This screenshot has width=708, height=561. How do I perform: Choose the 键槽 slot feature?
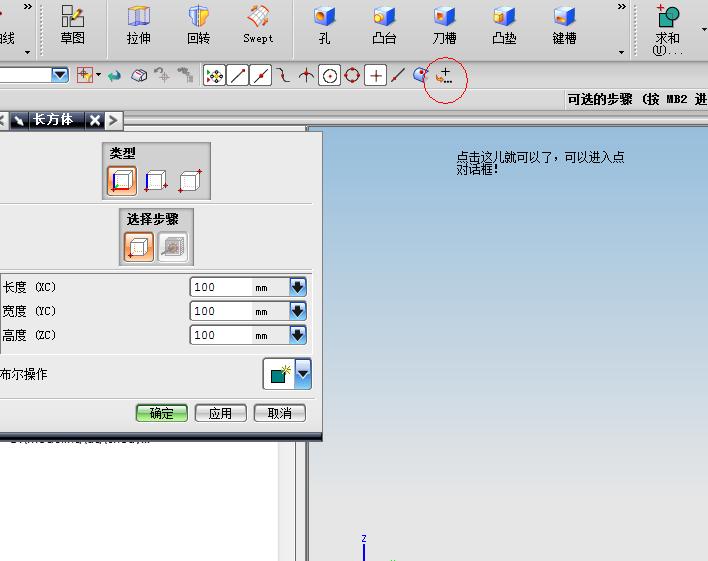(564, 25)
